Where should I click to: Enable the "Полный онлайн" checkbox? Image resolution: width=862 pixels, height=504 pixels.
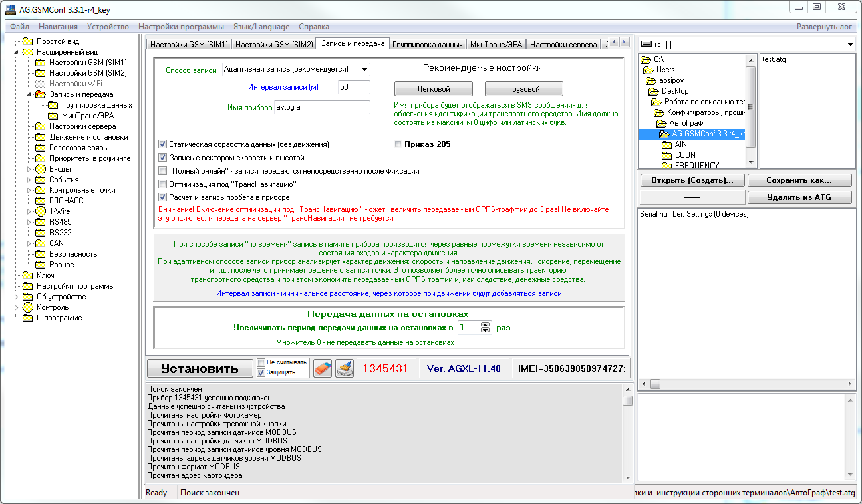[x=162, y=171]
